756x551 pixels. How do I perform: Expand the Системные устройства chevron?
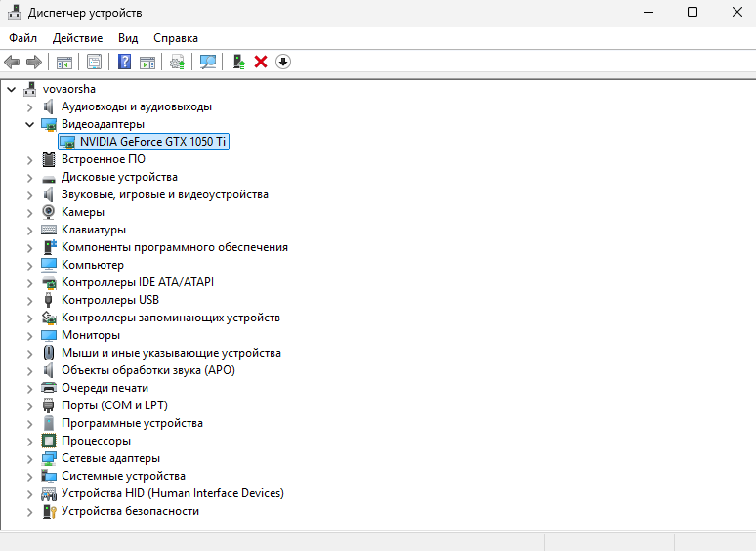[x=30, y=477]
